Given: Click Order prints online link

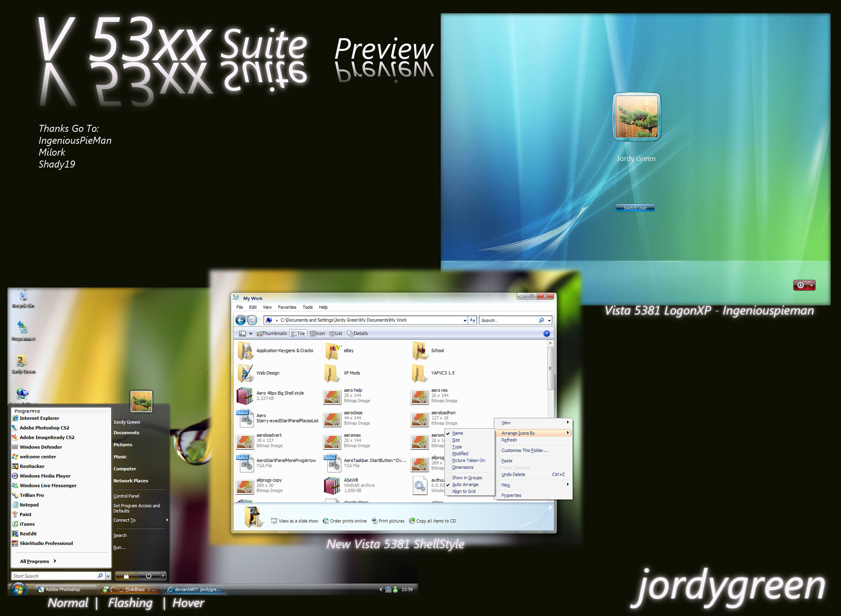Looking at the screenshot, I should click(345, 521).
